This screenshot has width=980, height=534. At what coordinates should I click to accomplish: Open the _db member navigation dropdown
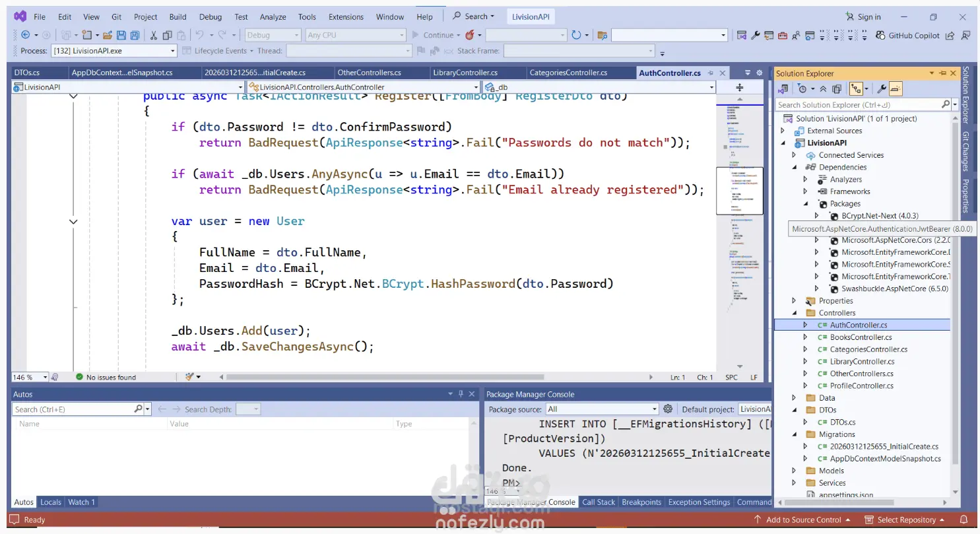point(599,87)
